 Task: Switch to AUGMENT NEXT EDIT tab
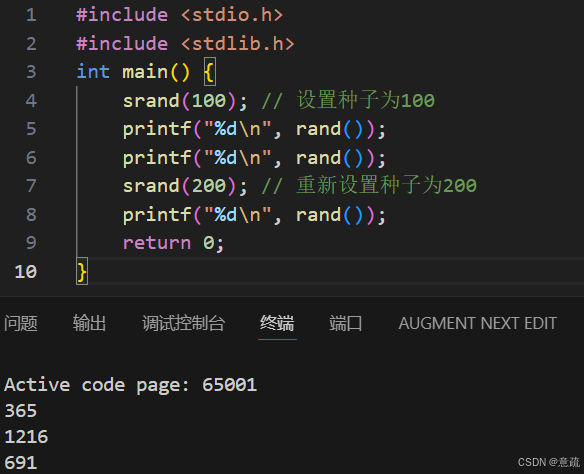pyautogui.click(x=478, y=323)
